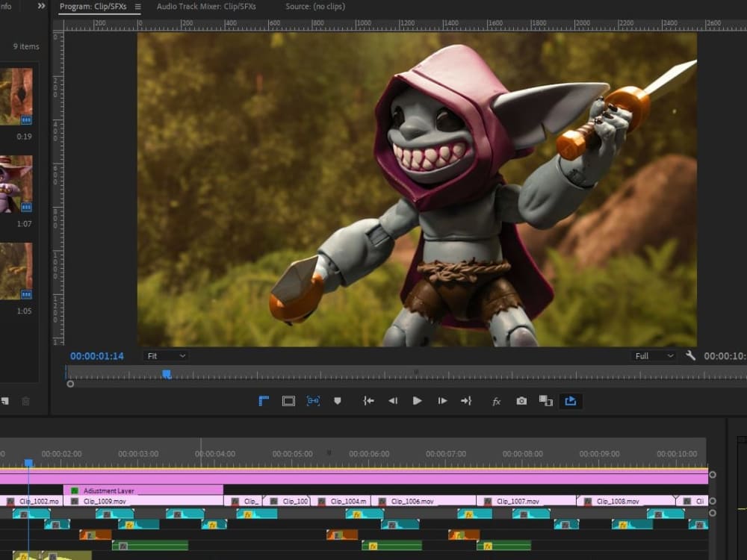The height and width of the screenshot is (560, 747).
Task: Click scroll circle handle beside Clip_1008 row
Action: coord(713,501)
